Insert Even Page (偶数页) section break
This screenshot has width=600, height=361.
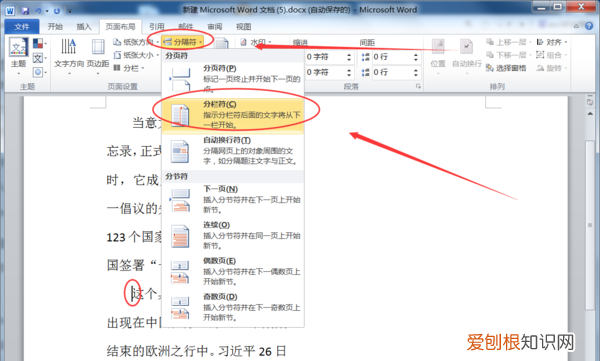coord(233,271)
